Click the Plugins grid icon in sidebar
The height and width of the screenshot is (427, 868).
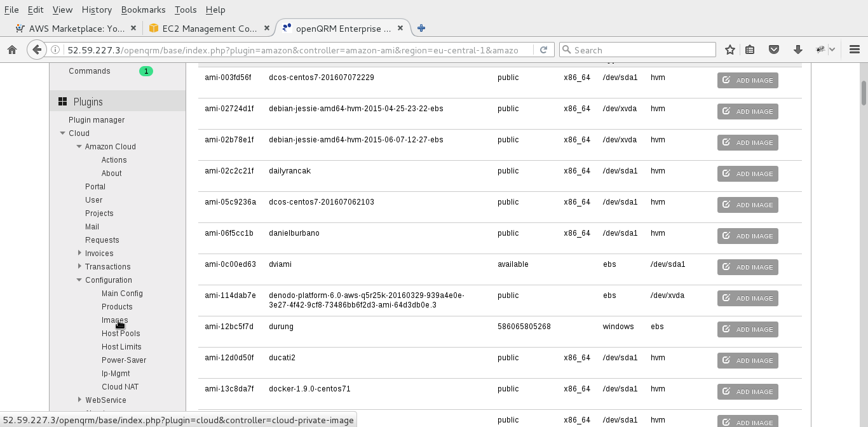tap(62, 102)
